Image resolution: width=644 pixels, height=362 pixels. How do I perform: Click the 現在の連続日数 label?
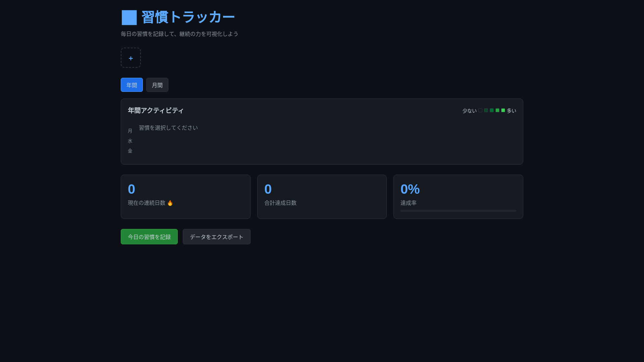[147, 203]
